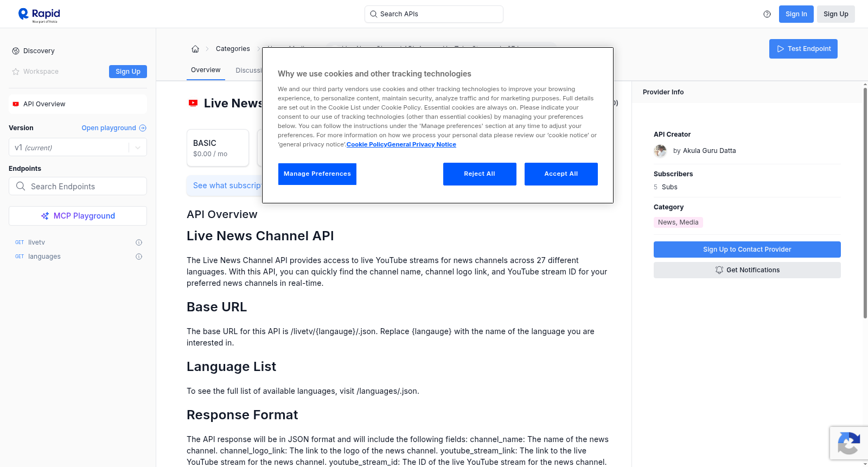The height and width of the screenshot is (467, 868).
Task: Click Sign Up to Contact Provider
Action: coord(747,250)
